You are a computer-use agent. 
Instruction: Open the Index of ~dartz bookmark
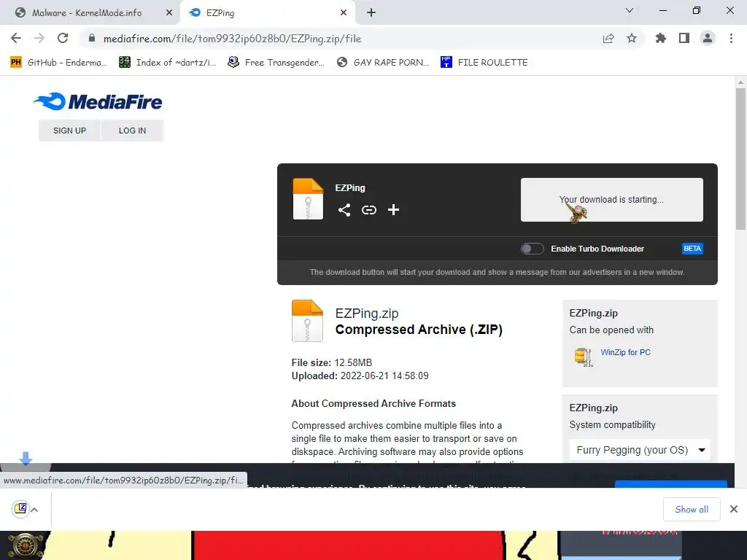click(x=167, y=63)
